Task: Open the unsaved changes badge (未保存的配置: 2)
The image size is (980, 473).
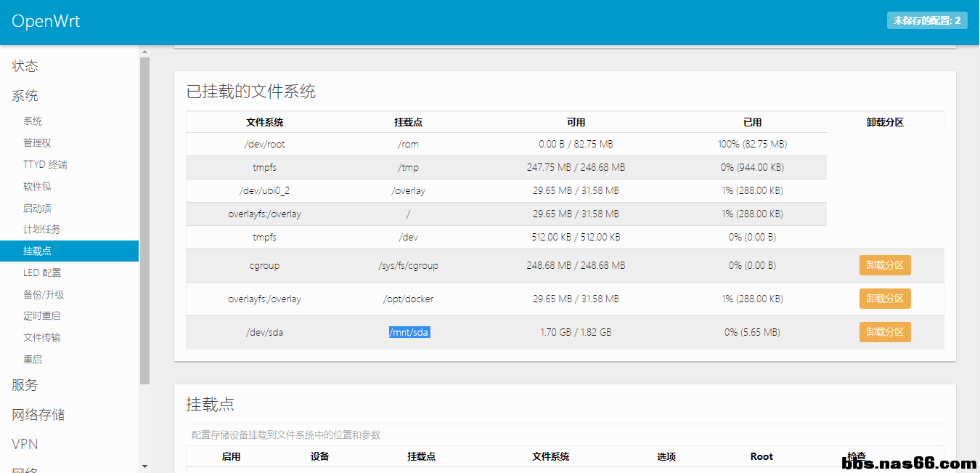Action: [x=926, y=20]
